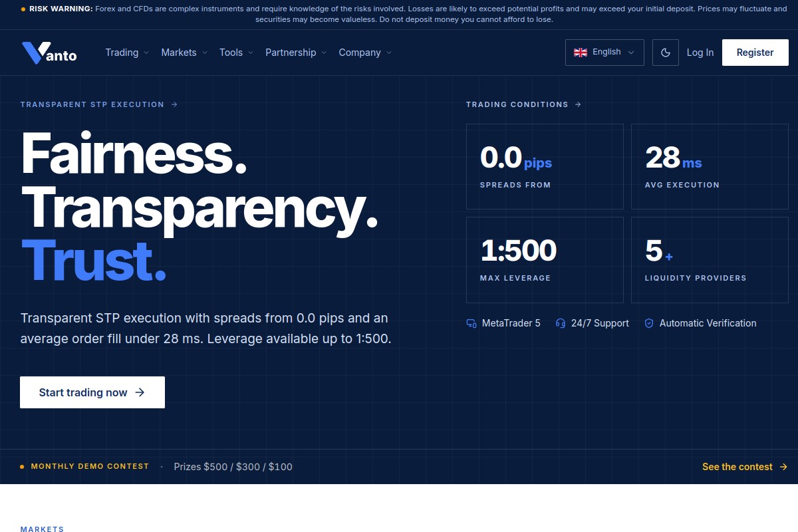Click 24/7 Support text
Viewport: 798px width, 532px height.
(600, 323)
